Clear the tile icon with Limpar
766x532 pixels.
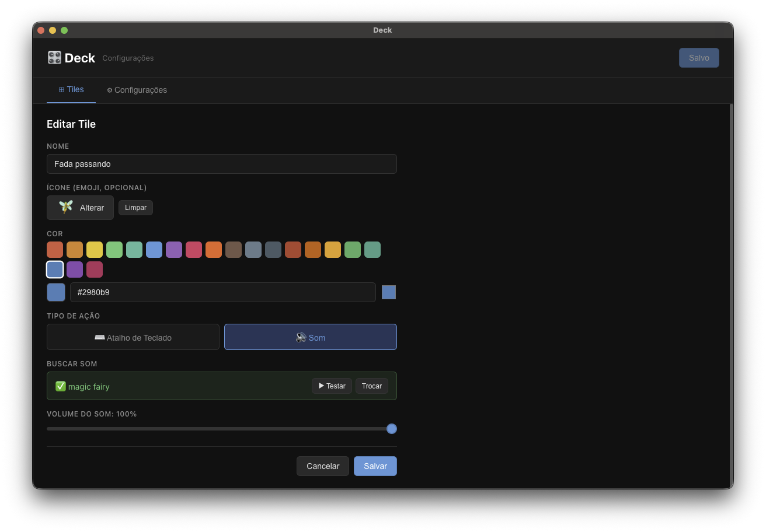(135, 208)
